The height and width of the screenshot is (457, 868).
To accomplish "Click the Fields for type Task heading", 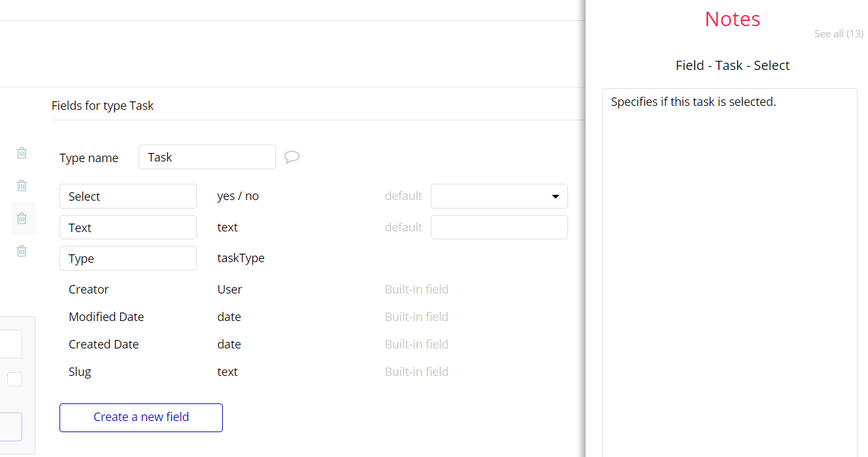I will [103, 106].
